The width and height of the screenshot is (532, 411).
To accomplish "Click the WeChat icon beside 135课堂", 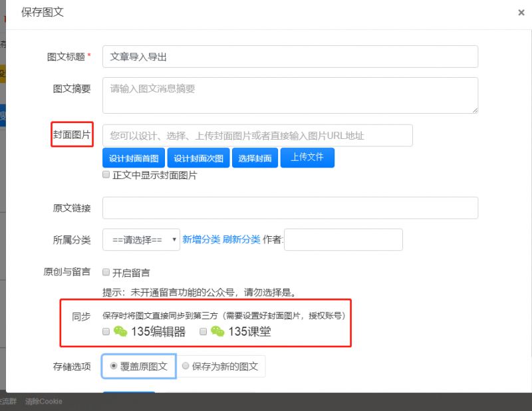I will 217,331.
